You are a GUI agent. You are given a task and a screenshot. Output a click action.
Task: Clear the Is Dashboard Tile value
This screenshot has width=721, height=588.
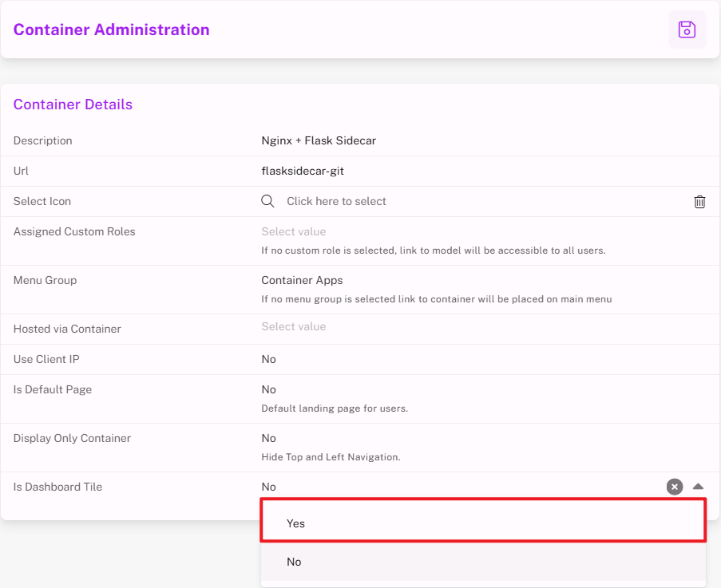[x=675, y=487]
